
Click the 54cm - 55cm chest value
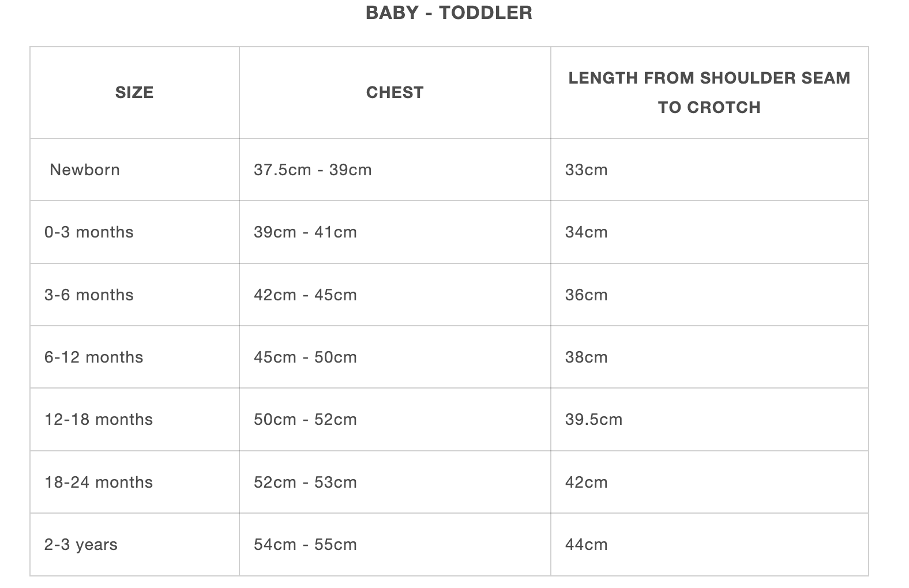[305, 544]
